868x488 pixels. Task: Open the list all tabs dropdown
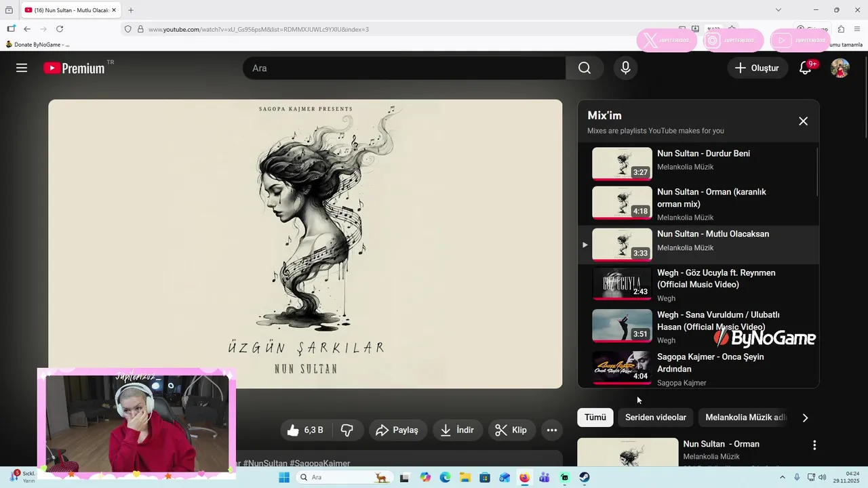pos(778,10)
